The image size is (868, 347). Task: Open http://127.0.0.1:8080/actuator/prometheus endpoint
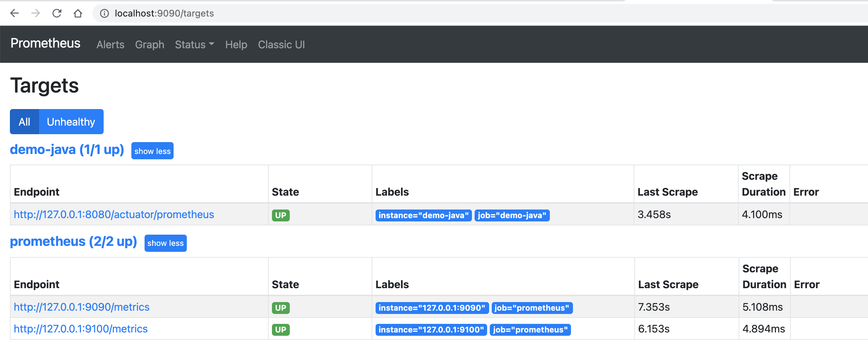tap(114, 214)
